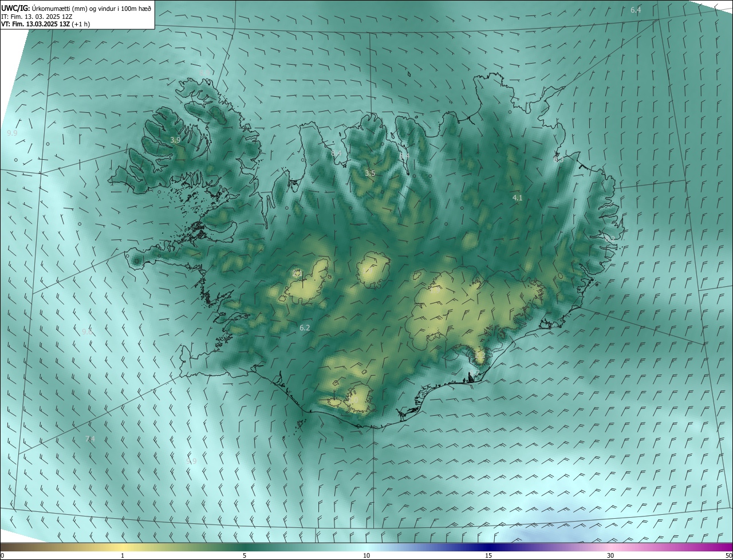Click the 50 tick on the color scale
Viewport: 733px width, 560px height.
point(729,556)
